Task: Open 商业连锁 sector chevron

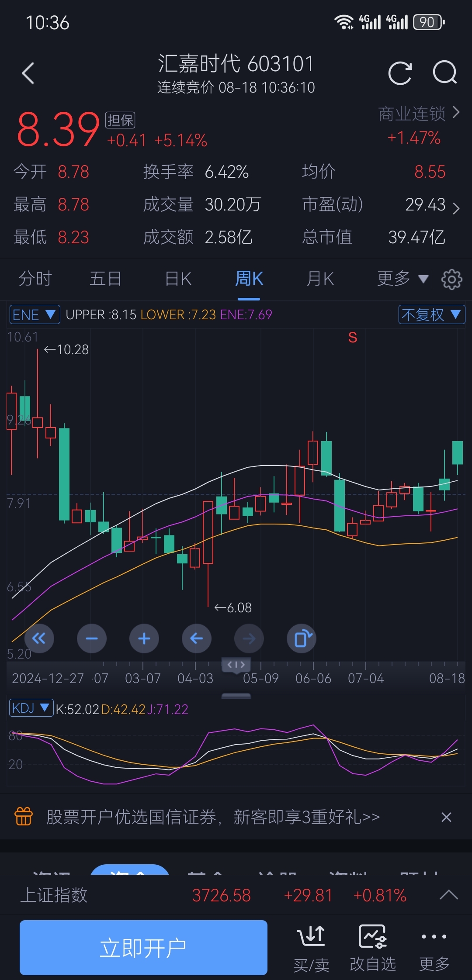Action: point(456,113)
